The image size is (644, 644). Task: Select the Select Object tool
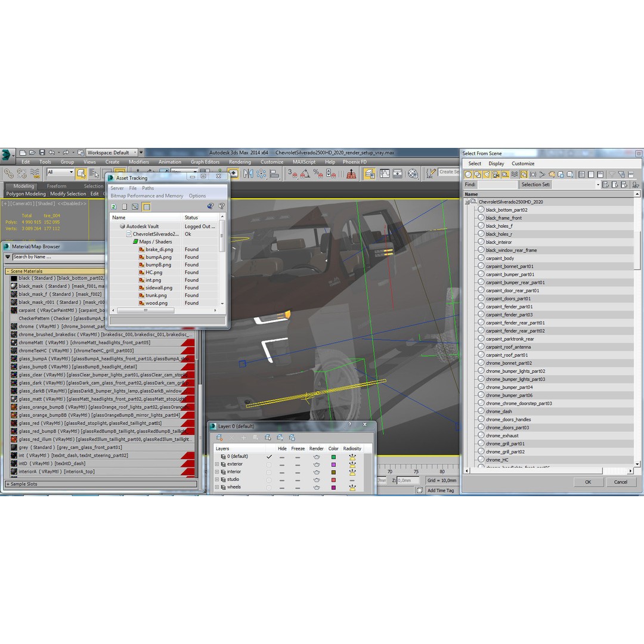click(80, 173)
